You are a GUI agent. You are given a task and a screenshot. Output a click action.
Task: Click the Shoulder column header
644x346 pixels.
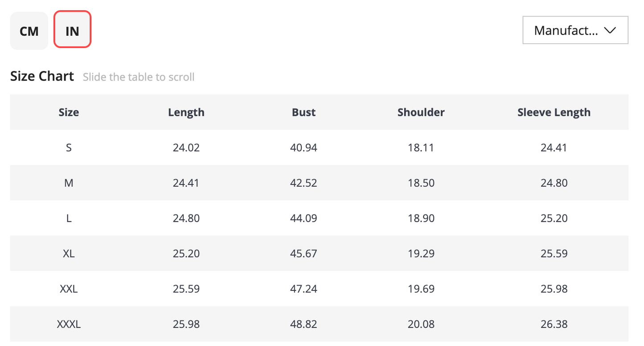point(421,112)
